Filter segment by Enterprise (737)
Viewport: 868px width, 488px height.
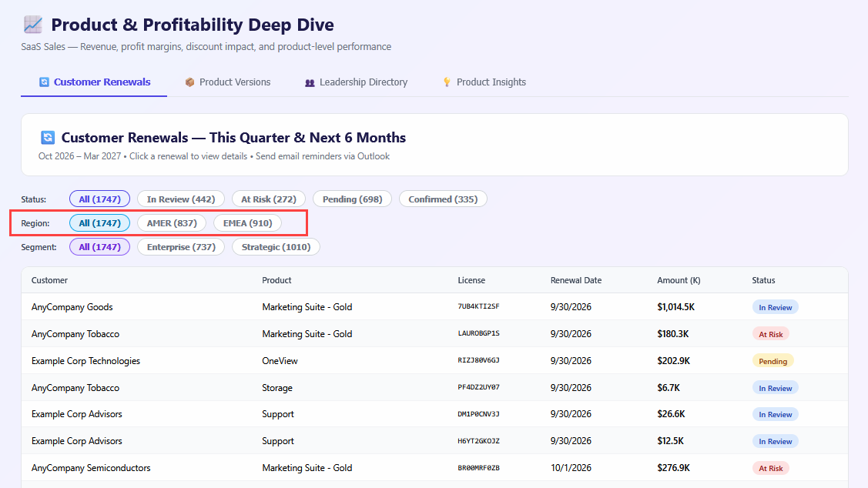(181, 247)
